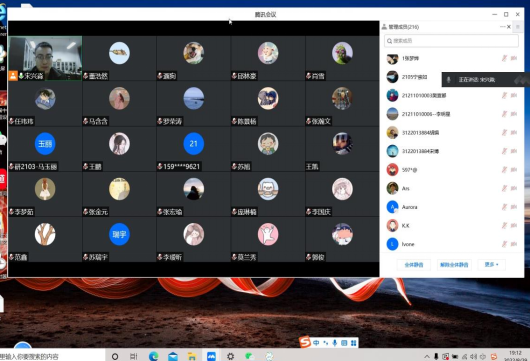Click the 全体静音 mute-all button
This screenshot has height=361, width=530.
414,265
